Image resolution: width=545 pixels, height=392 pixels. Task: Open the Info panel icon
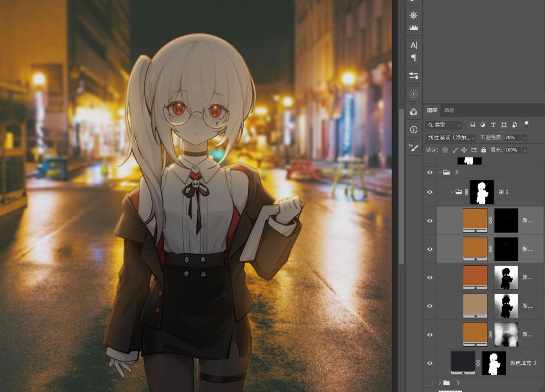(414, 130)
